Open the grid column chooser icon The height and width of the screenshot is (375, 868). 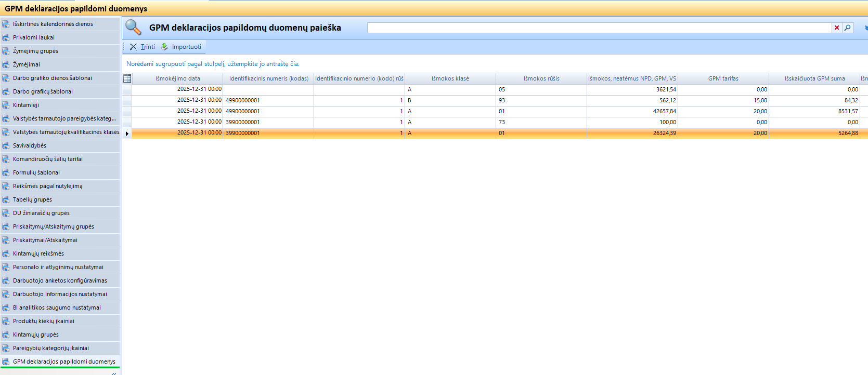click(127, 78)
